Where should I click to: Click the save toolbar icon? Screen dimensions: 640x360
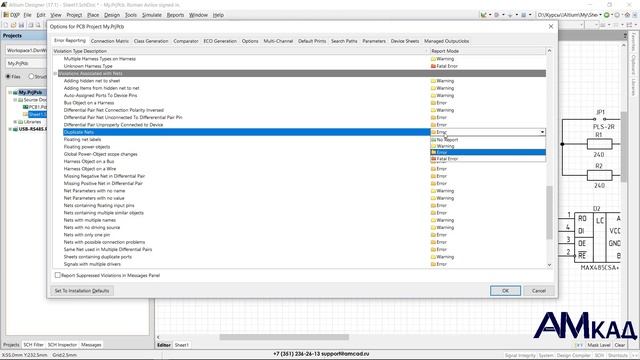click(x=22, y=25)
